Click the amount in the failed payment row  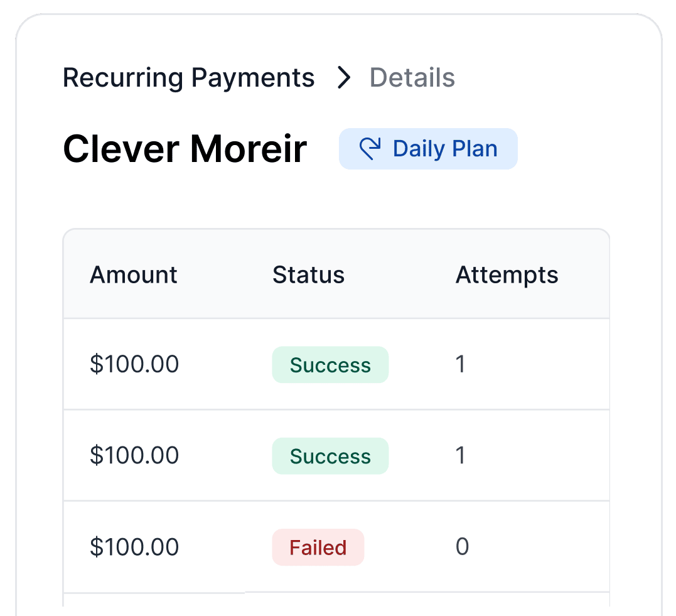coord(134,547)
